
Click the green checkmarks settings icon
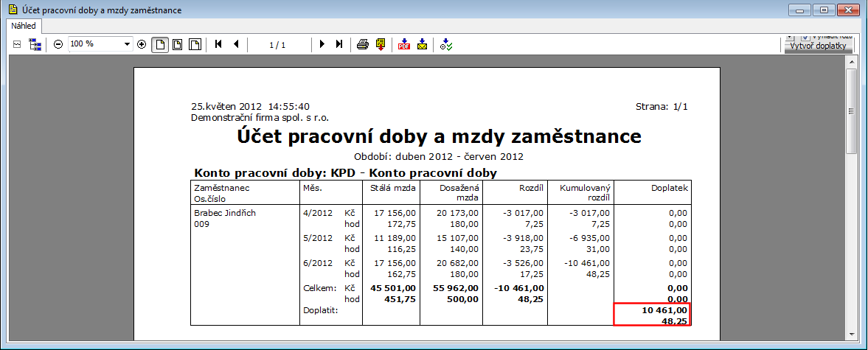tap(446, 46)
